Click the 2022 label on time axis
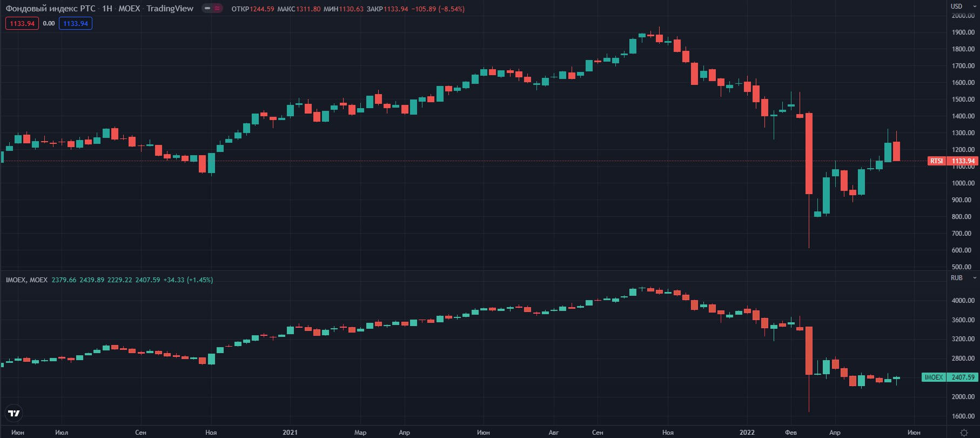The height and width of the screenshot is (438, 980). tap(747, 433)
